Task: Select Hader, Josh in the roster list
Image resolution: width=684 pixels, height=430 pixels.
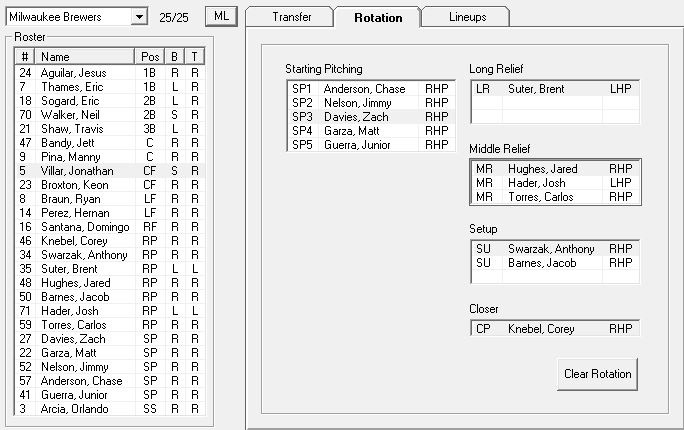Action: tap(110, 311)
